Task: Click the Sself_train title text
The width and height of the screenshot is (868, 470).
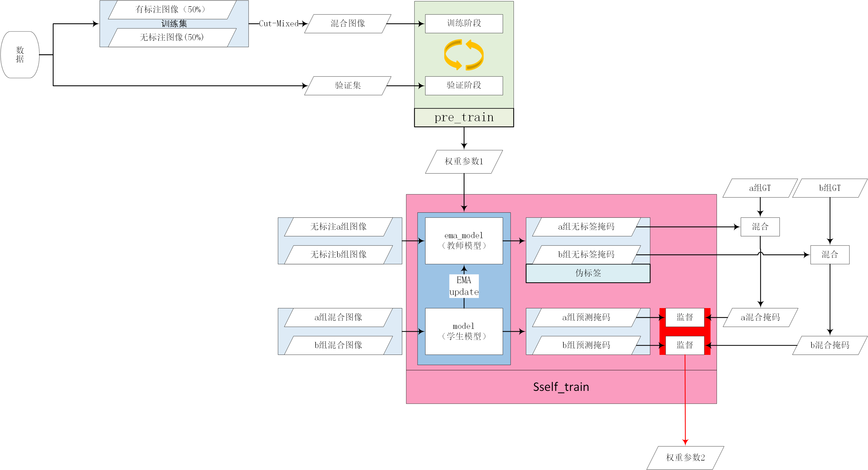Action: tap(561, 387)
